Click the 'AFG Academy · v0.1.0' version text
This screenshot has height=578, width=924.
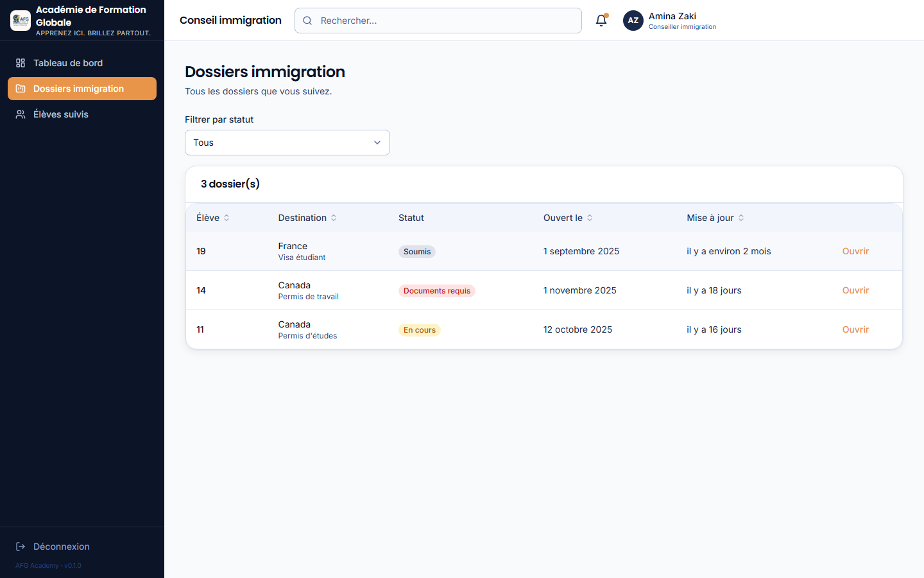click(x=48, y=566)
